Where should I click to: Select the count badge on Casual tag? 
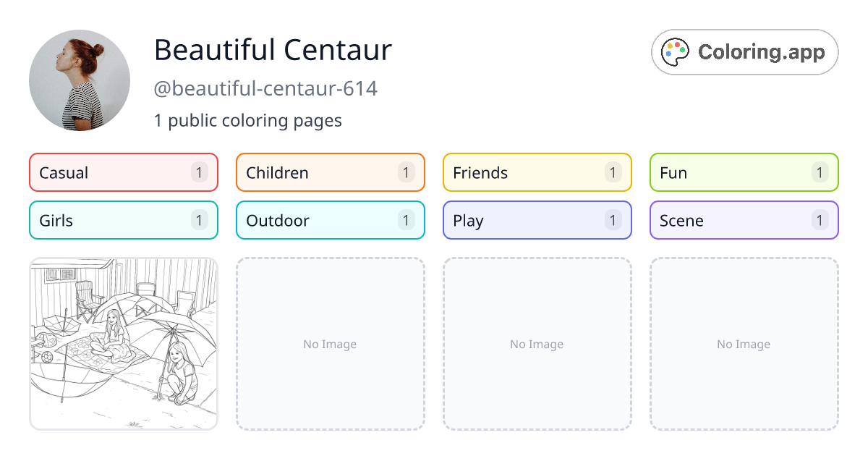tap(199, 172)
